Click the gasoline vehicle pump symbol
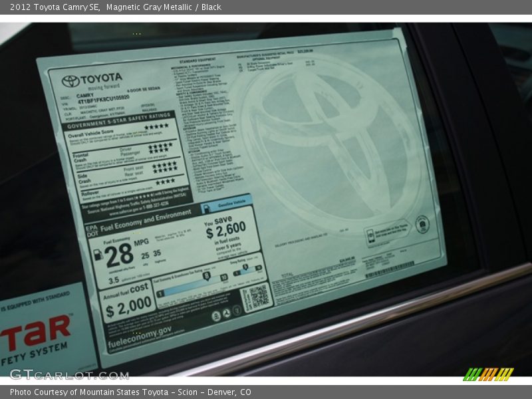The image size is (532, 399). coord(207,207)
